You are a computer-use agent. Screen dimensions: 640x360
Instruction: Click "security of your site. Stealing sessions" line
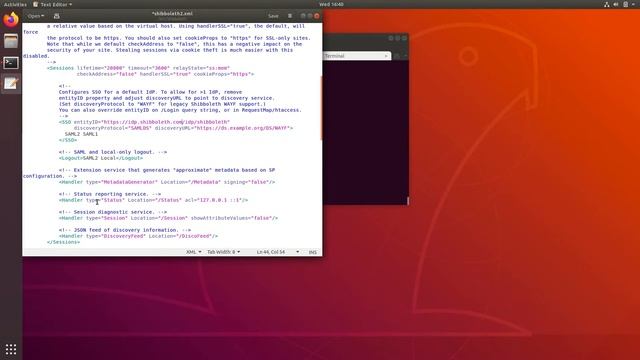[x=170, y=50]
